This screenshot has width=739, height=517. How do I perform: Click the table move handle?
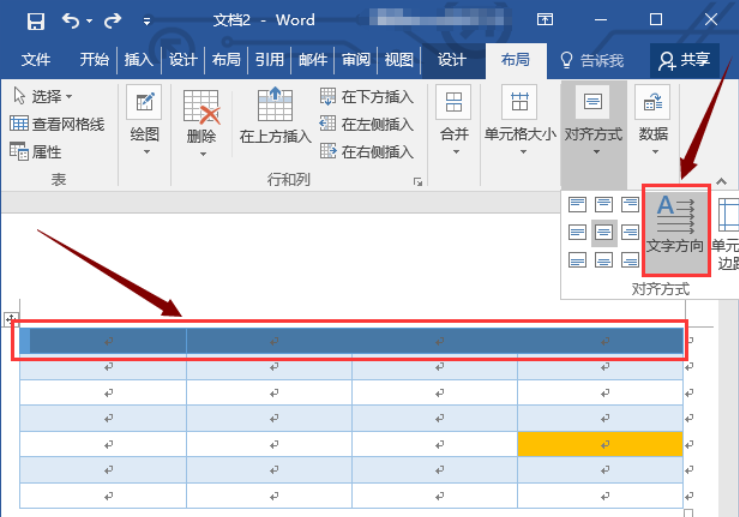pos(11,319)
